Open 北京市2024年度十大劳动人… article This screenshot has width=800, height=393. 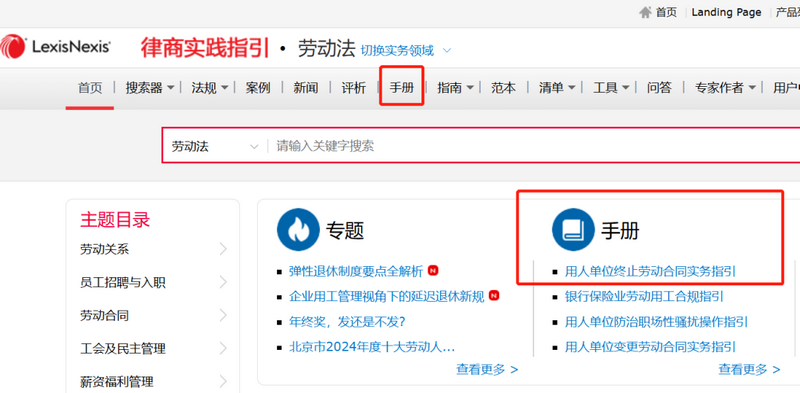(372, 347)
